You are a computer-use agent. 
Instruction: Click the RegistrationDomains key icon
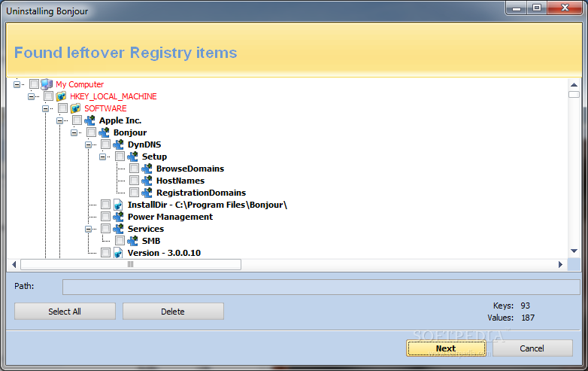pos(147,193)
